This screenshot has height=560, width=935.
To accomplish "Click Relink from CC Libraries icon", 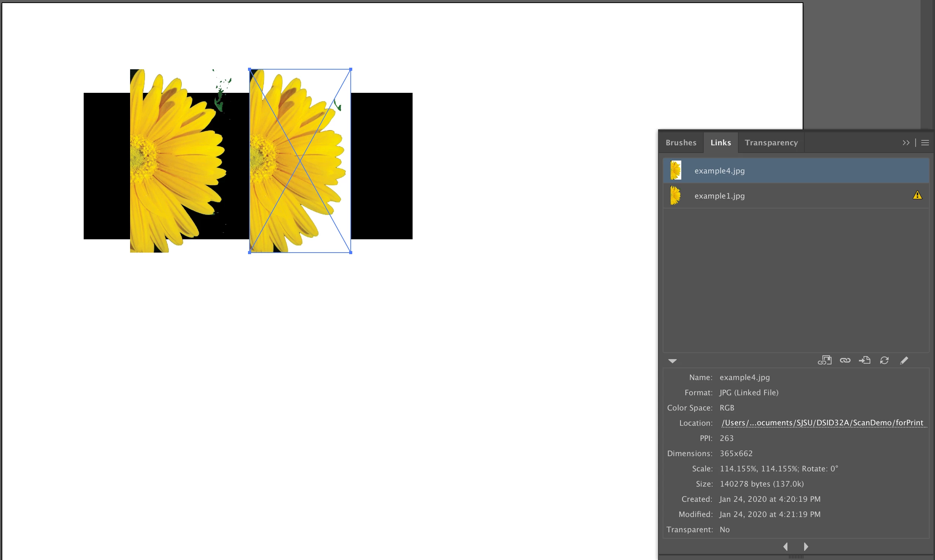I will [x=824, y=360].
